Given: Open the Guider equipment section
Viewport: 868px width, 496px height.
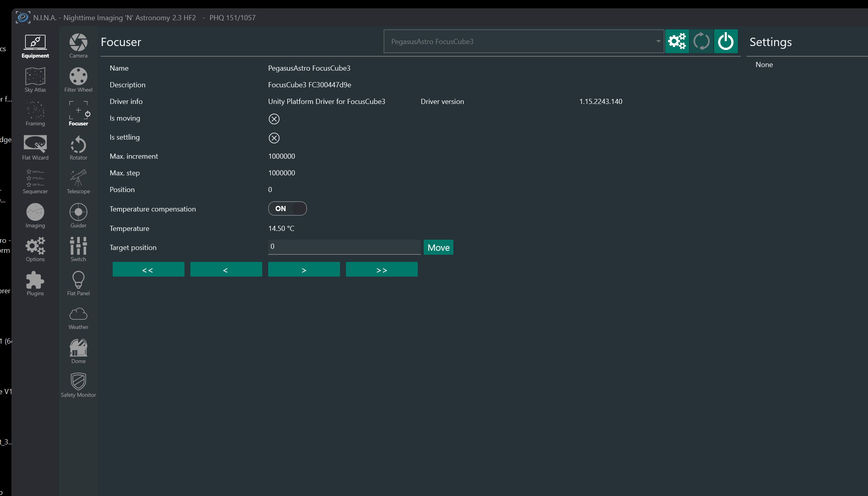Looking at the screenshot, I should click(x=78, y=215).
